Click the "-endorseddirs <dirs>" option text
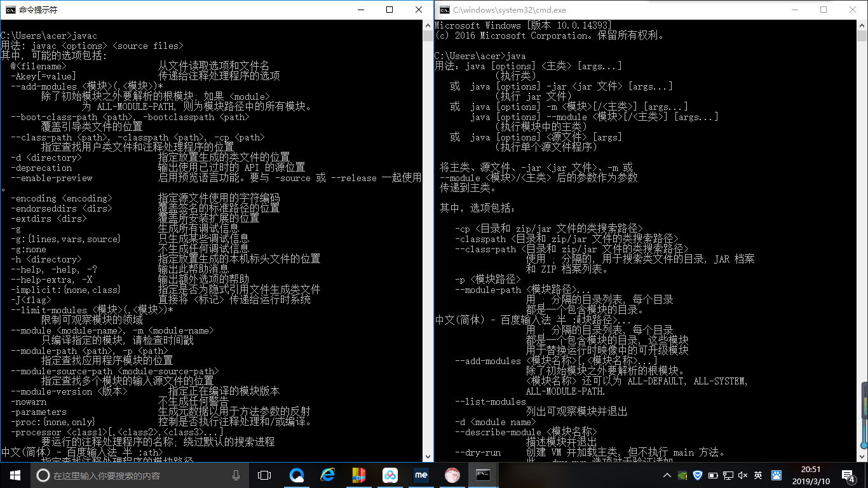Viewport: 868px width, 488px height. click(62, 209)
